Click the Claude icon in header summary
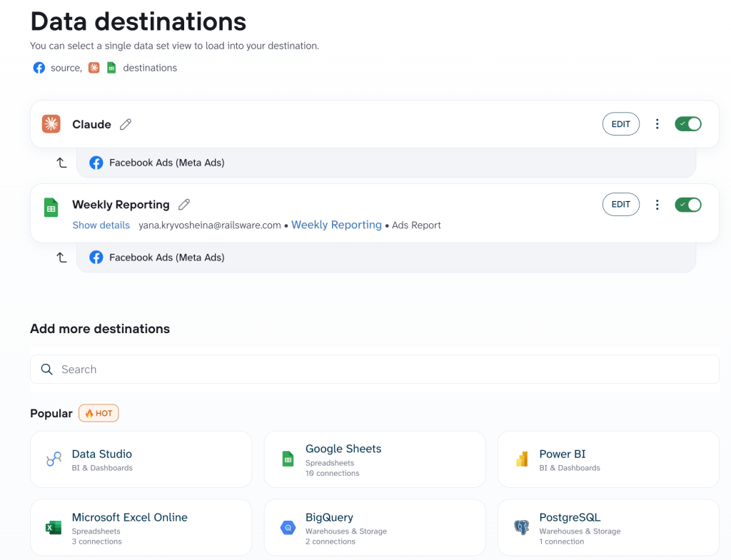The image size is (731, 560). 94,68
